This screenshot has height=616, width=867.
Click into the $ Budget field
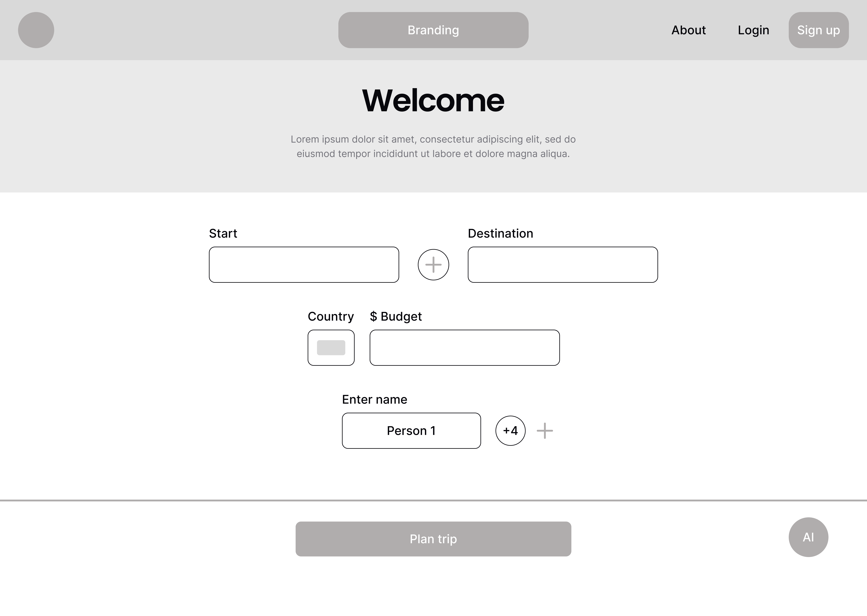coord(465,348)
